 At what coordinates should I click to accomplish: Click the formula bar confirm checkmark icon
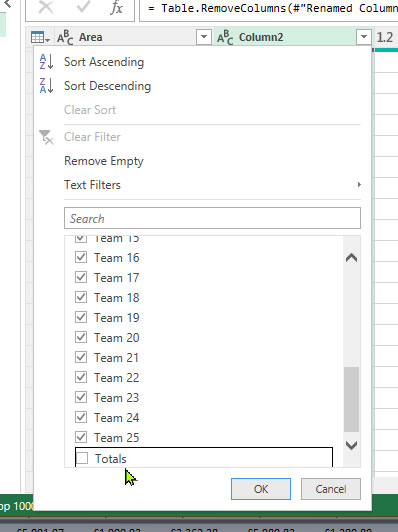tap(83, 7)
